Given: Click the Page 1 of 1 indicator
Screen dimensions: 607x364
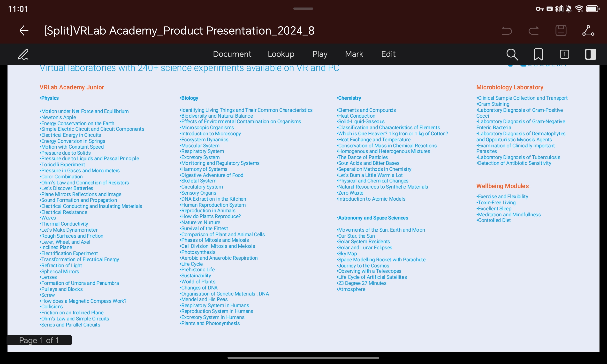Looking at the screenshot, I should coord(39,340).
